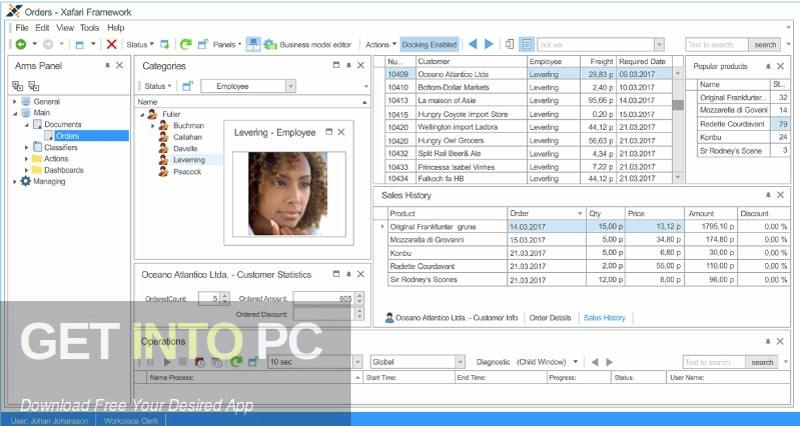Click the red clock icon in Operations toolbar
Viewport: 800px width, 426px height.
tap(200, 362)
